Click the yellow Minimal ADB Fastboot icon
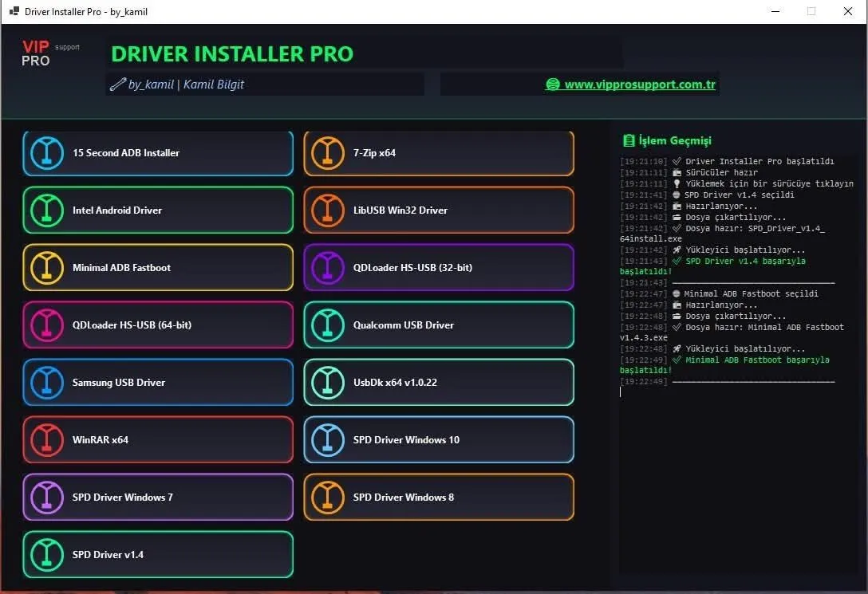This screenshot has width=868, height=594. pos(47,268)
